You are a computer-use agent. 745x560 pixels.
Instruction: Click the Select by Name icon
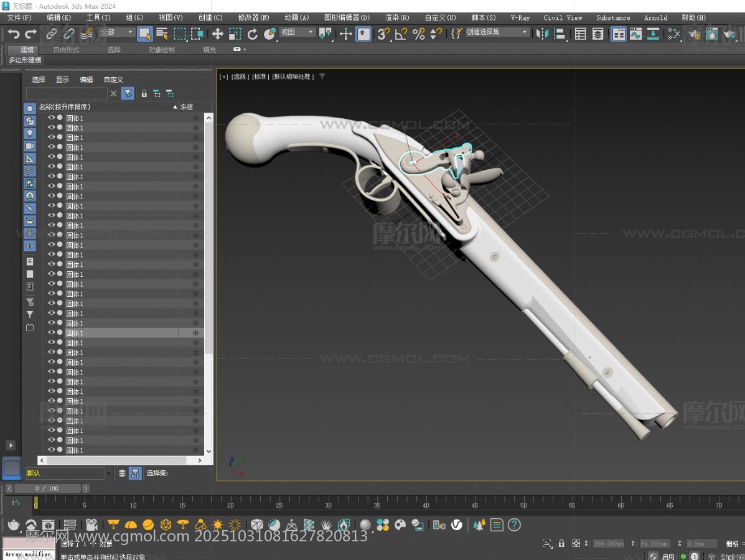(x=162, y=34)
